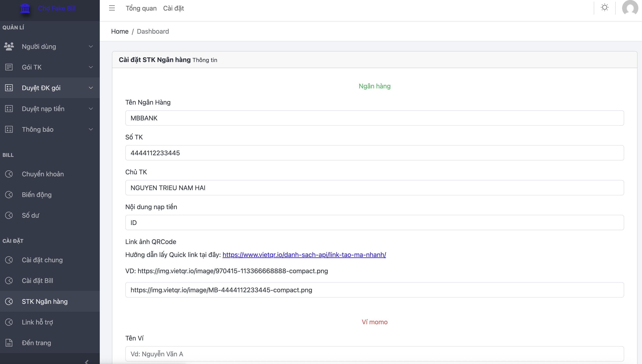
Task: Expand the Duyệt nạp tiền chevron
Action: coord(91,109)
